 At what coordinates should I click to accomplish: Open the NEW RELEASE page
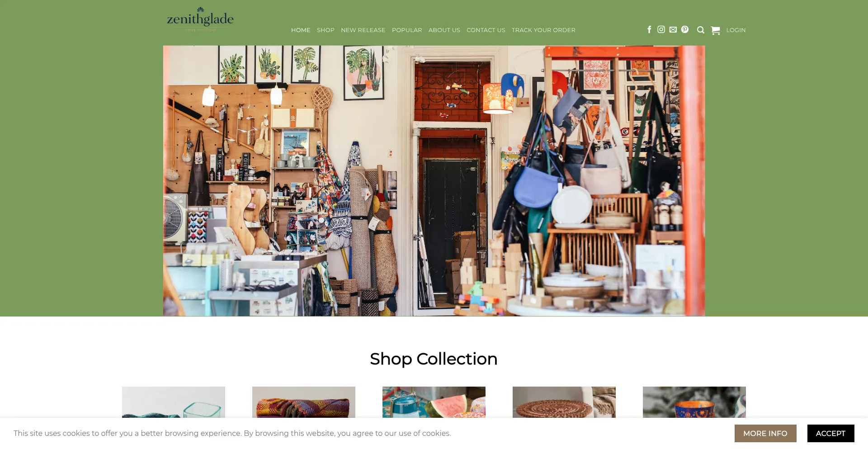(363, 30)
